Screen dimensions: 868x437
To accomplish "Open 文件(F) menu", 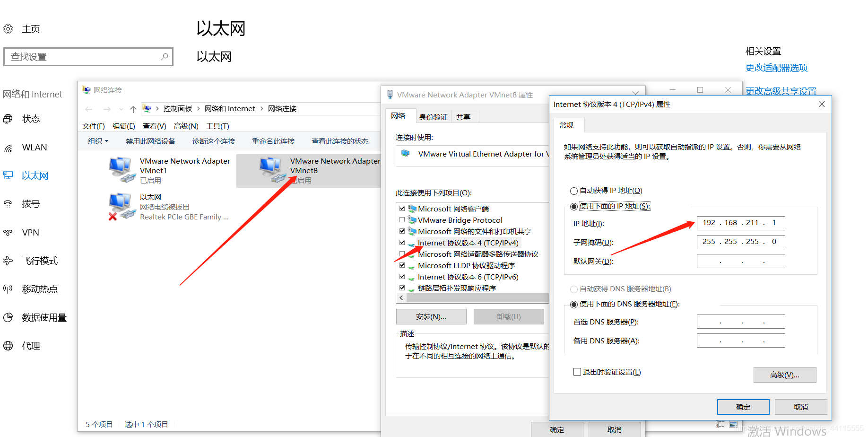I will (93, 126).
